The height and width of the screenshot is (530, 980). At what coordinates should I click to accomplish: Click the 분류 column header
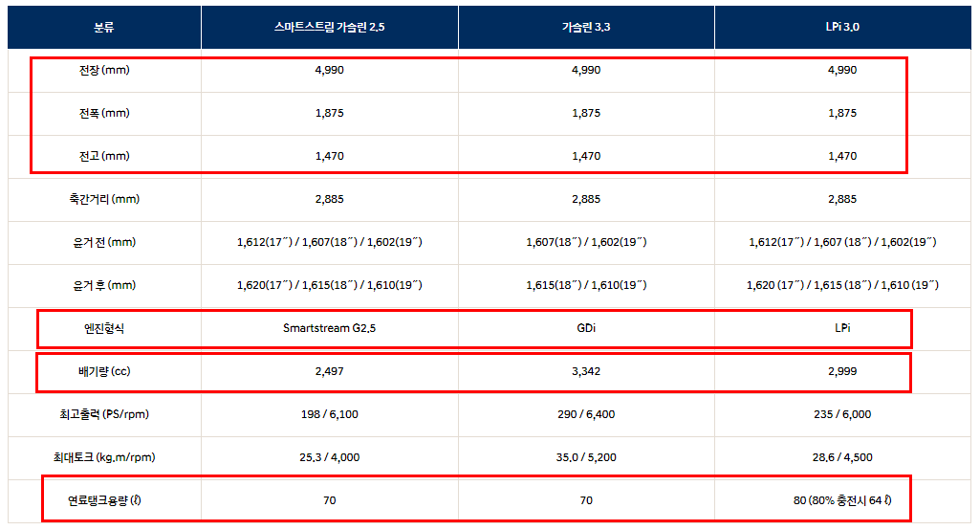pos(104,27)
